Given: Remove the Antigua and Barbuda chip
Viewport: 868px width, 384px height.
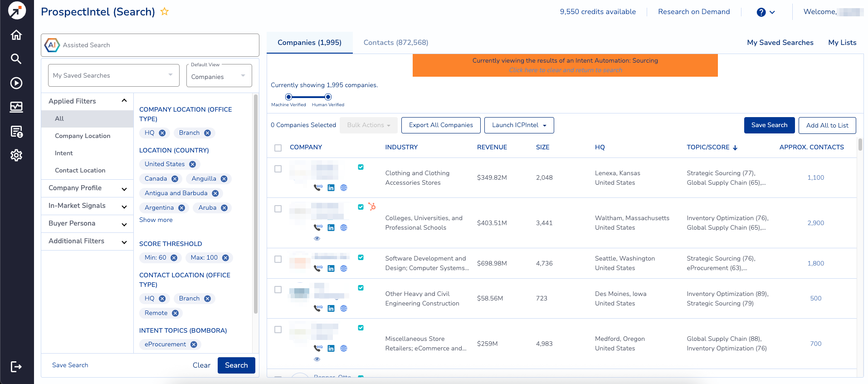Looking at the screenshot, I should (x=215, y=193).
